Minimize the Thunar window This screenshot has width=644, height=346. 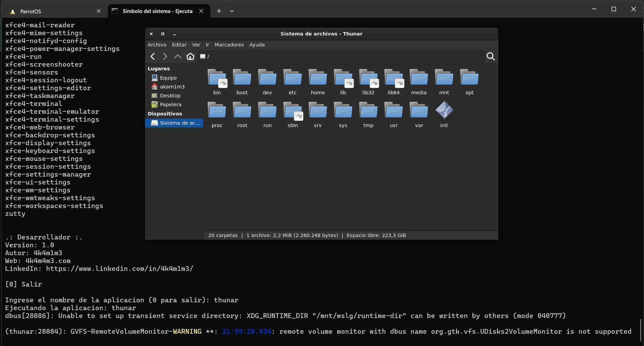click(x=174, y=34)
